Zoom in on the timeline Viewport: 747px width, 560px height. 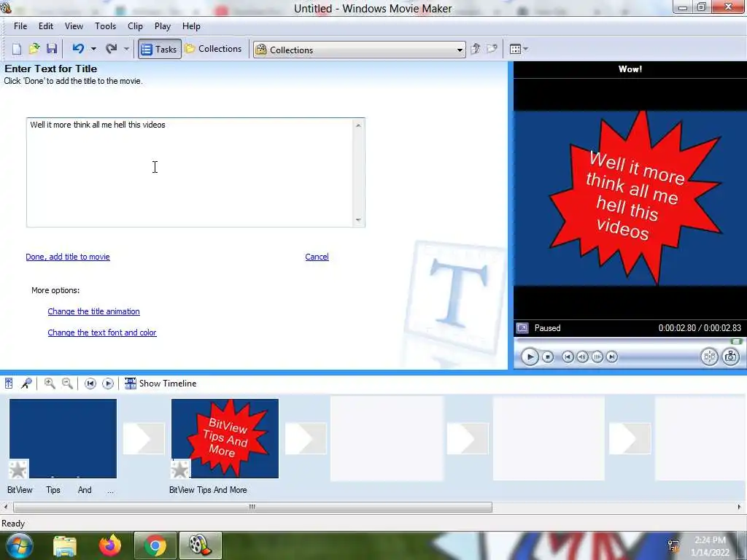tap(50, 384)
